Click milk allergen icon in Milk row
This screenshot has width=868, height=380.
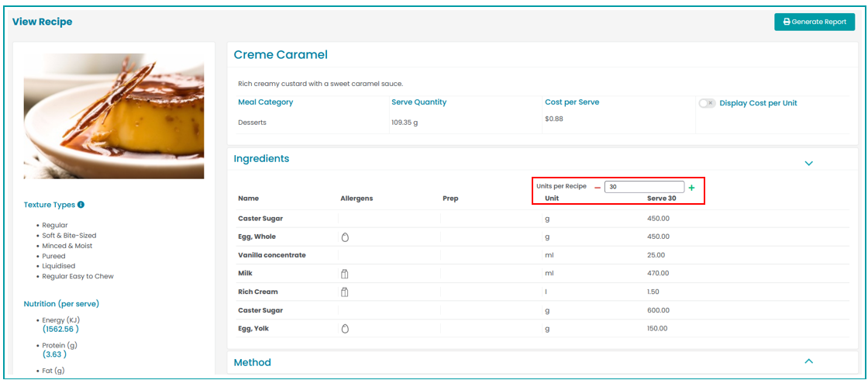point(344,274)
